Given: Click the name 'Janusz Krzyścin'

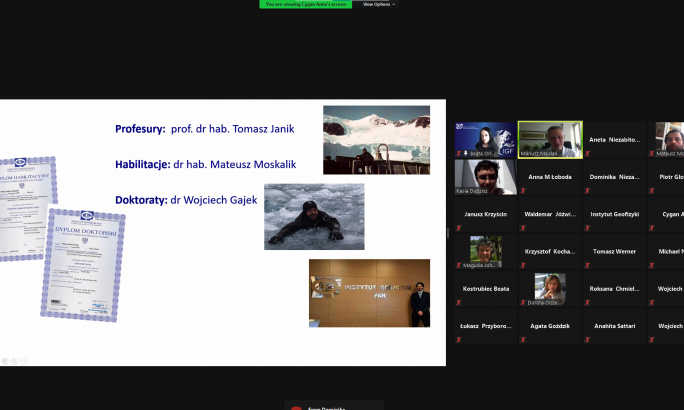Looking at the screenshot, I should coord(486,214).
